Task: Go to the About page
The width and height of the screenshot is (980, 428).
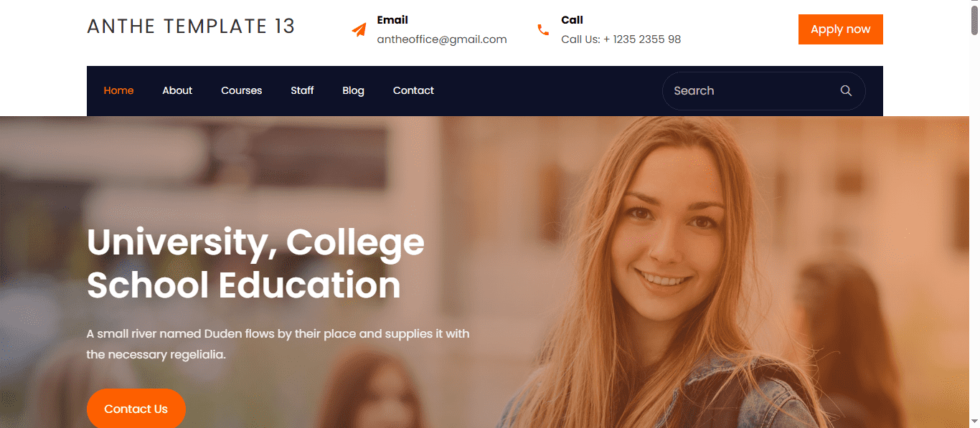Action: (177, 90)
